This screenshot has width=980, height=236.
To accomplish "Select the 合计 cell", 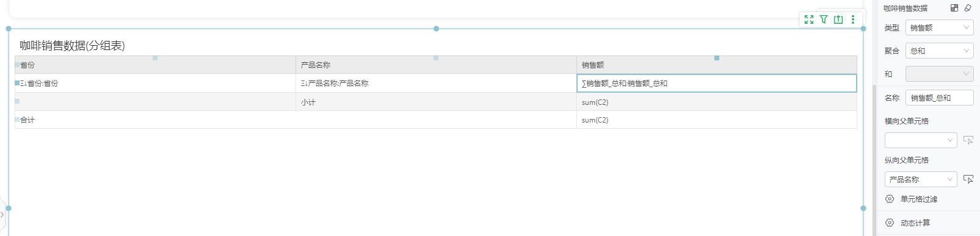I will point(296,120).
